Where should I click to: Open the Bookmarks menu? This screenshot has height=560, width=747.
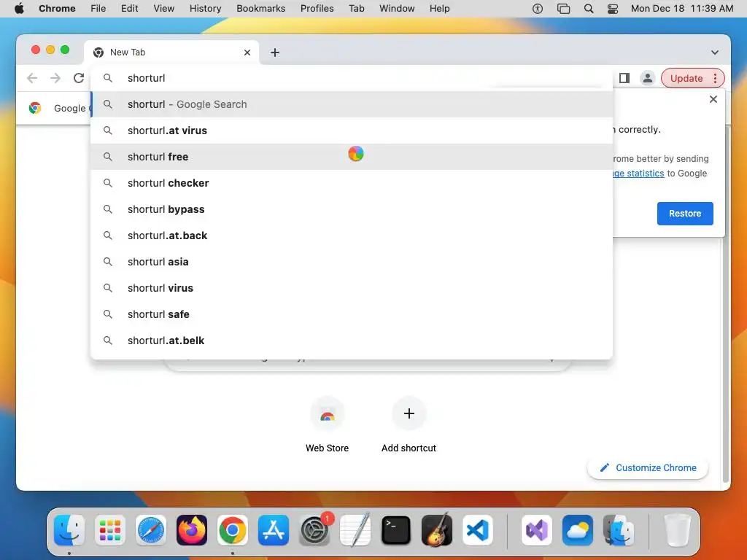(260, 8)
